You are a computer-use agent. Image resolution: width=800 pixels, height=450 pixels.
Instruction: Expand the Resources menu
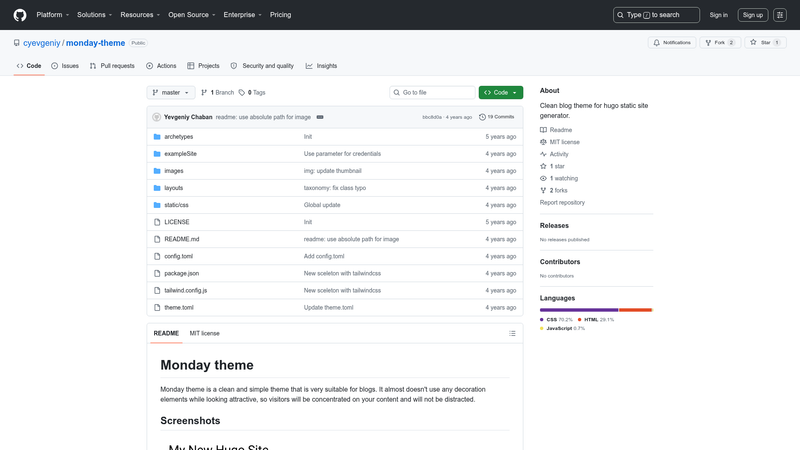(x=140, y=15)
